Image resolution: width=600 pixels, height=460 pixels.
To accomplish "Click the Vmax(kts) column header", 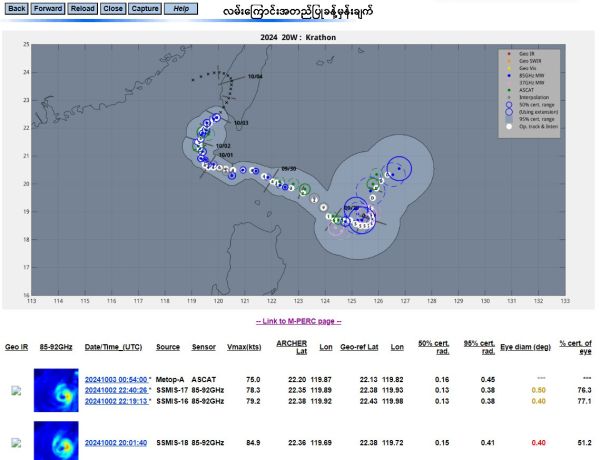I will pos(244,347).
